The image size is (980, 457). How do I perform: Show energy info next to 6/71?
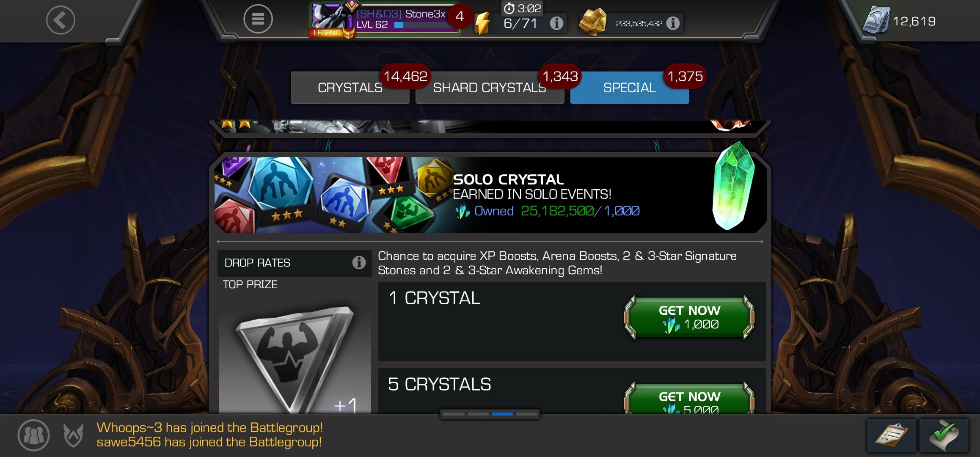pos(556,23)
